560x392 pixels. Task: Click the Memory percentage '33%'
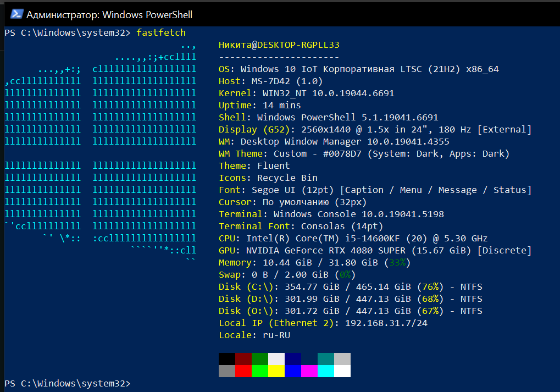point(397,263)
